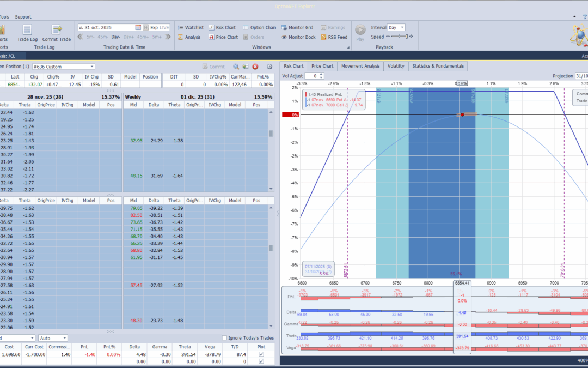
Task: Uncheck Plot checkbox in the 1,698.60 row
Action: click(x=261, y=354)
